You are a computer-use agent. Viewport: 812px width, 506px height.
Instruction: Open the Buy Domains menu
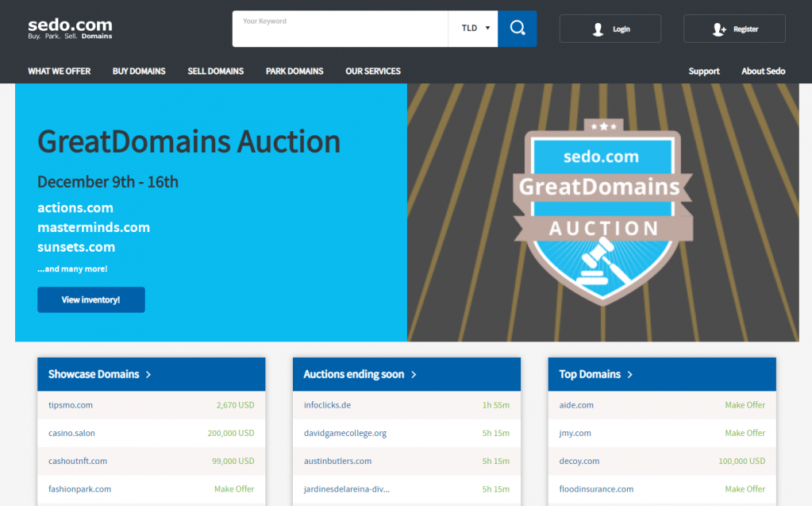pyautogui.click(x=139, y=71)
